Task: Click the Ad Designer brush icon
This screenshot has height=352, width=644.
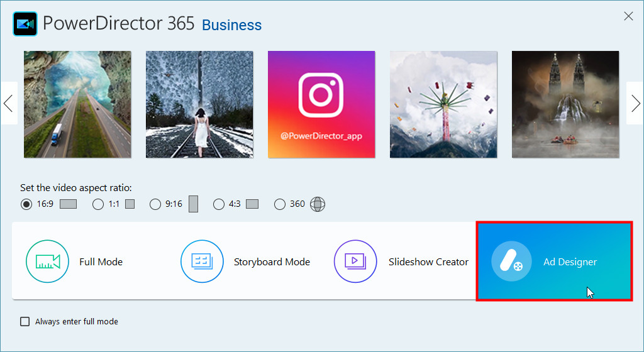Action: pos(511,261)
